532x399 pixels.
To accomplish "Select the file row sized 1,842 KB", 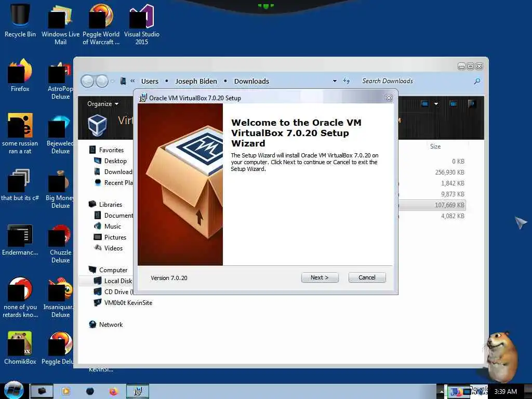I will click(x=453, y=183).
